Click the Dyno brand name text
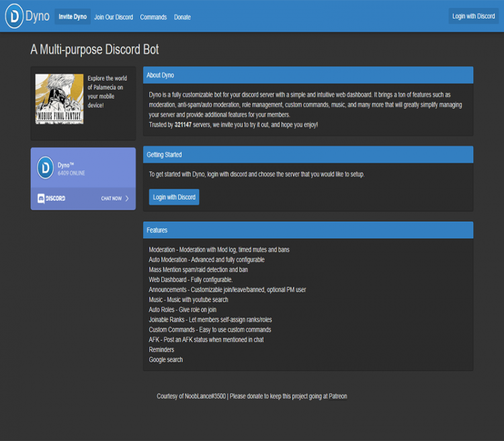504x441 pixels. click(x=38, y=16)
